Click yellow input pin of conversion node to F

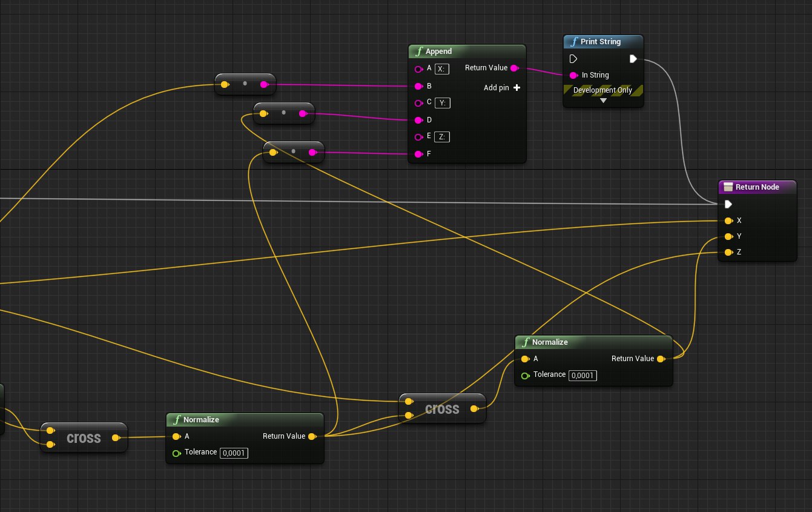tap(273, 153)
